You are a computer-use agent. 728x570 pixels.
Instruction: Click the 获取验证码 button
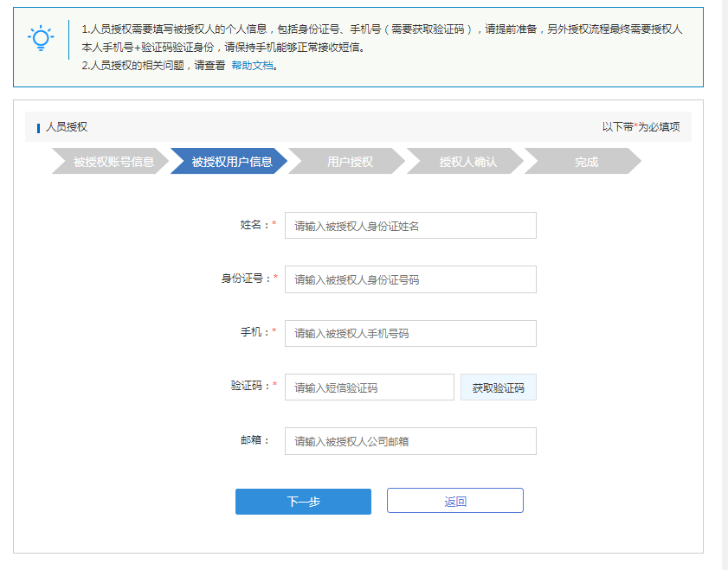(x=498, y=387)
